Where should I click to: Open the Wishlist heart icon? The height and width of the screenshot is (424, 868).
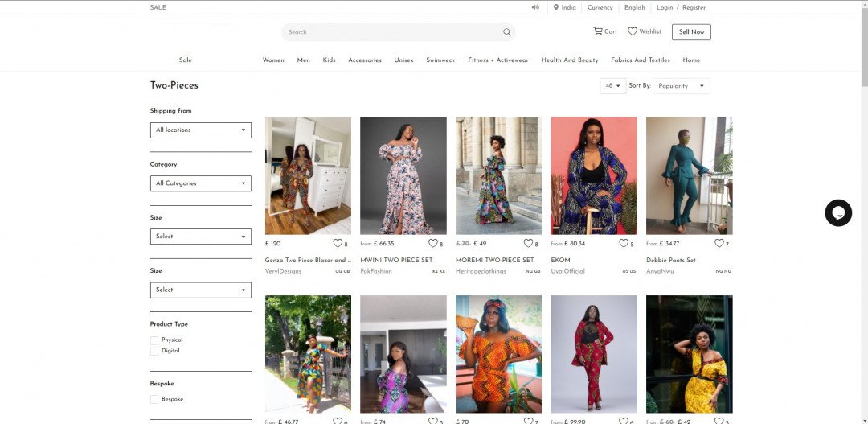click(x=633, y=31)
